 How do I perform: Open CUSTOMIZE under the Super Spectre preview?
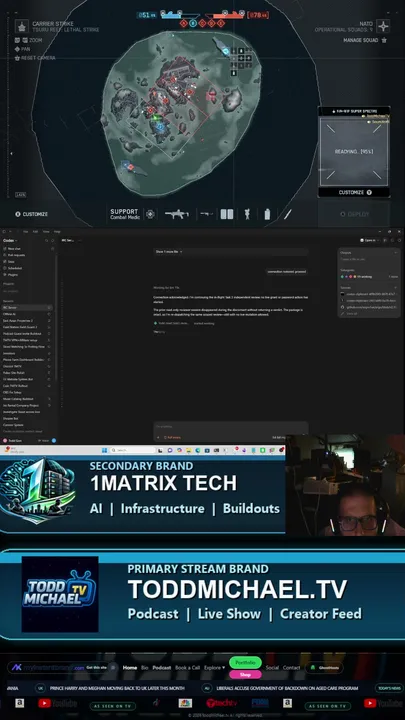354,192
